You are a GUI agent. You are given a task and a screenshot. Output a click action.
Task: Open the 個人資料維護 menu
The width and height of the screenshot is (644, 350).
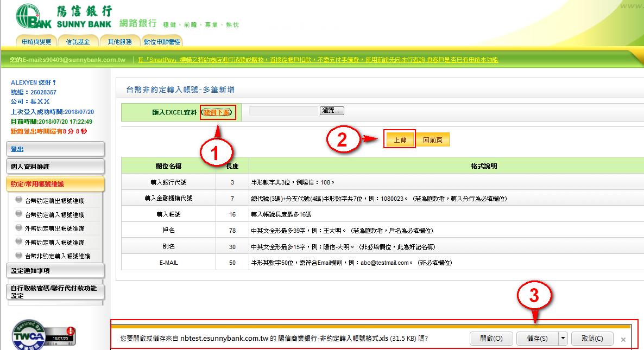tap(55, 167)
